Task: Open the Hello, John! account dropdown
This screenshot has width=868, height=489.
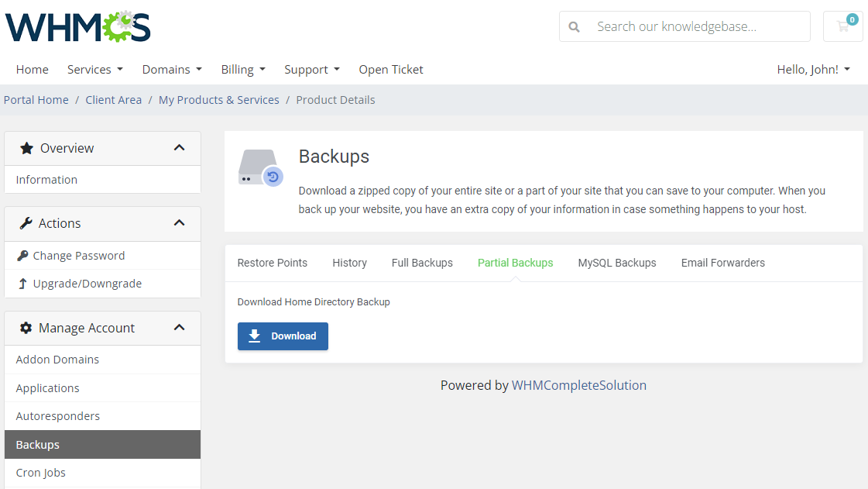Action: (813, 69)
